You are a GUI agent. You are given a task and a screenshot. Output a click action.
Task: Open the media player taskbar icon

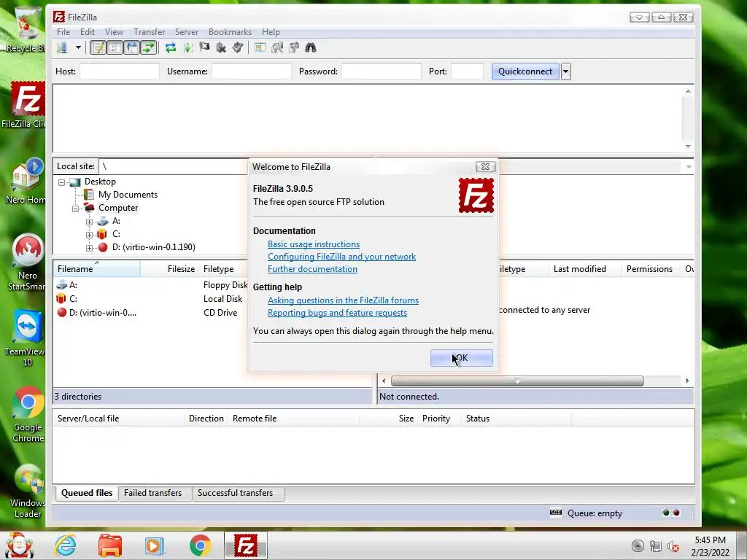pos(155,545)
